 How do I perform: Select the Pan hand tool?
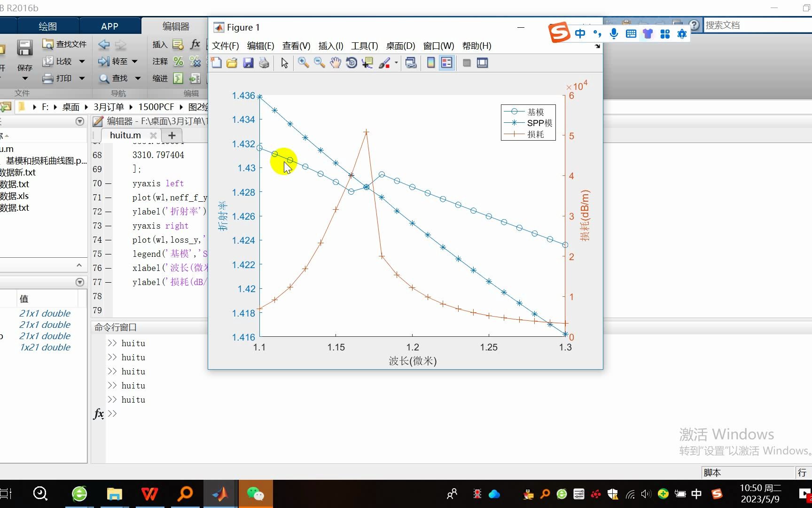(335, 63)
